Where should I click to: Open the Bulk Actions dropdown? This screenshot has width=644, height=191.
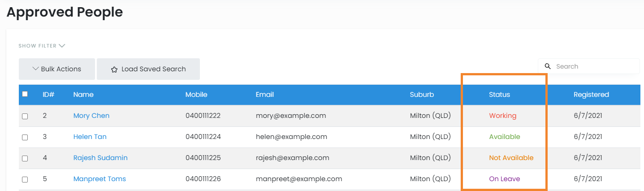coord(57,69)
